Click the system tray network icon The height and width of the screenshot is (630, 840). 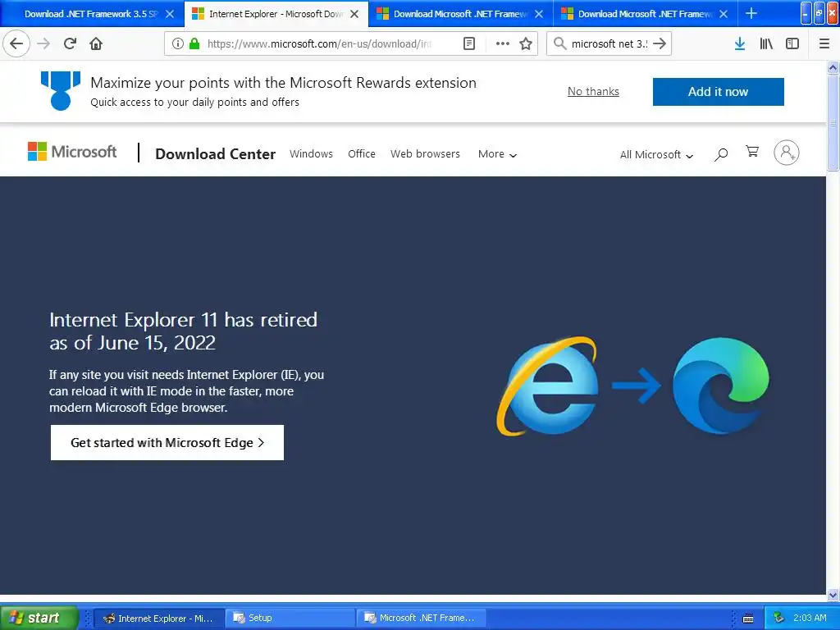(x=778, y=619)
